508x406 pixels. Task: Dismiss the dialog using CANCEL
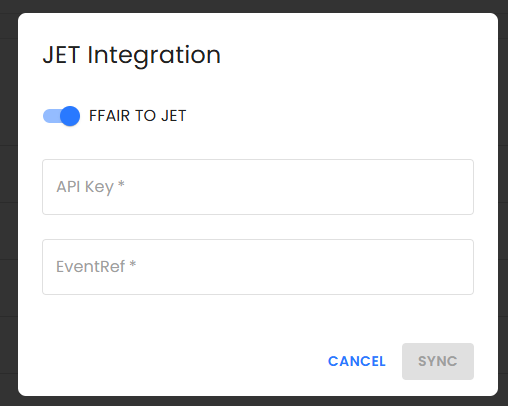(x=357, y=361)
